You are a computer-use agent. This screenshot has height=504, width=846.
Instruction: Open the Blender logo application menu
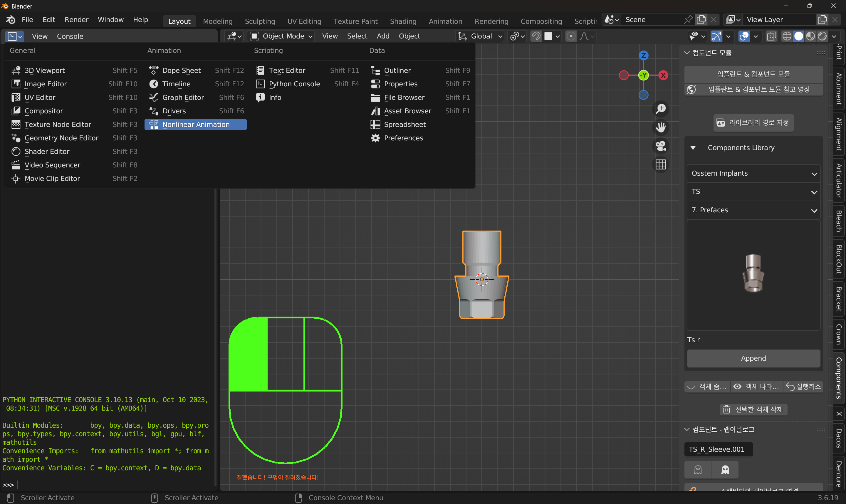pyautogui.click(x=10, y=20)
